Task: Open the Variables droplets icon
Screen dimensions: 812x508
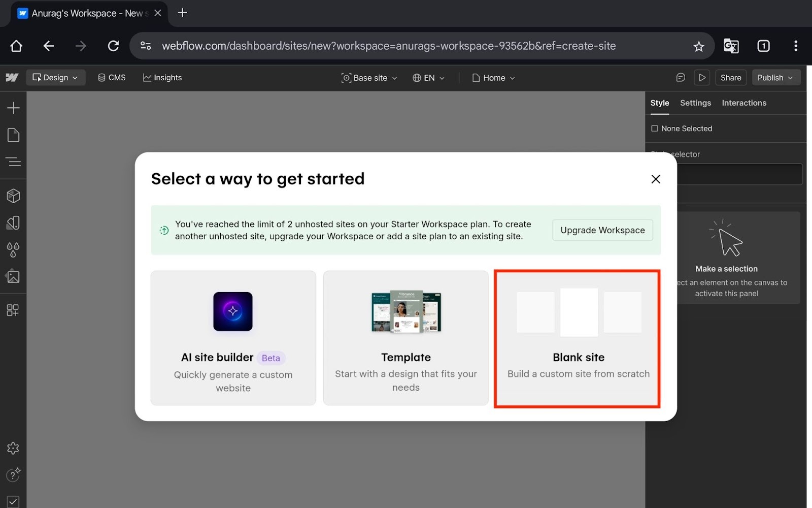Action: 13,249
